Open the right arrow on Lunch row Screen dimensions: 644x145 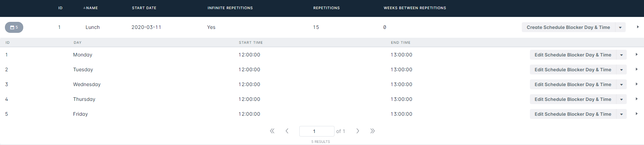(x=638, y=27)
